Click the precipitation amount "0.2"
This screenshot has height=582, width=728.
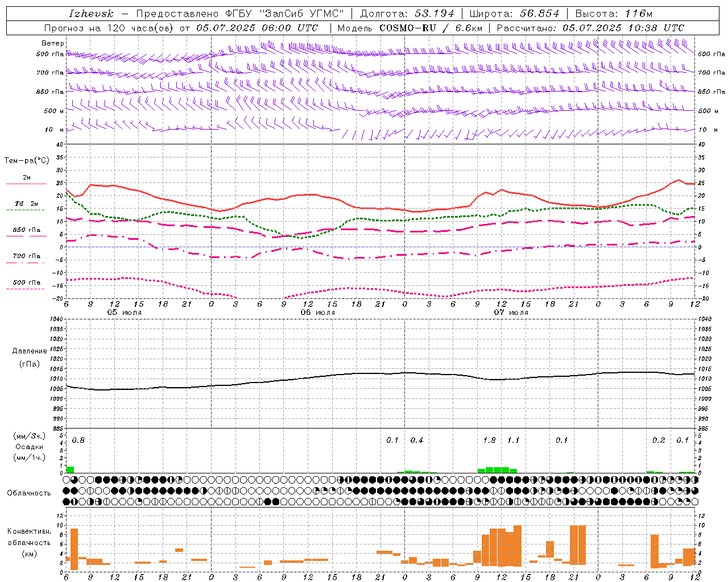click(659, 440)
